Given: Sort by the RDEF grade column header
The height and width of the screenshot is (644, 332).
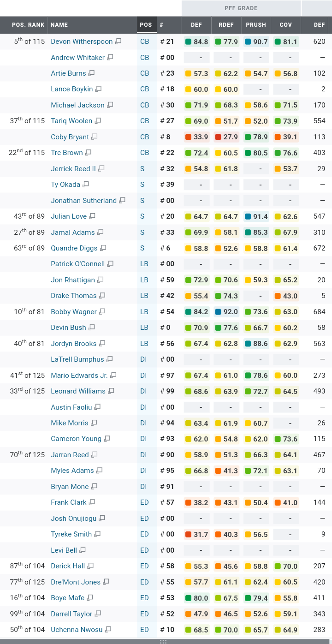Looking at the screenshot, I should click(x=226, y=25).
